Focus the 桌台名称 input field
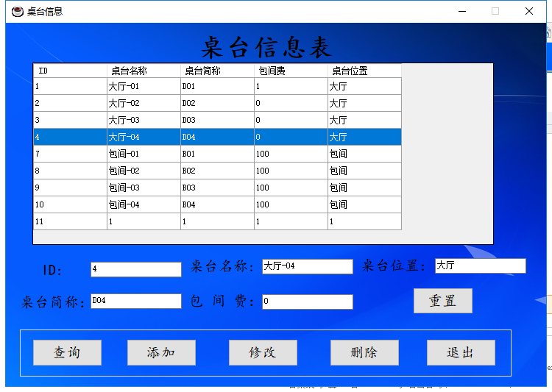Image resolution: width=552 pixels, height=392 pixels. [x=308, y=266]
